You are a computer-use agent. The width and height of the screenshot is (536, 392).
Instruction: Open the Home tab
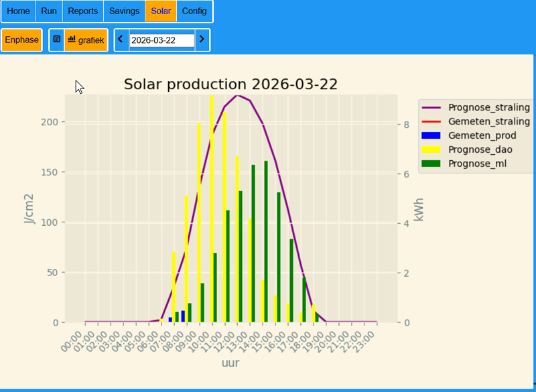click(x=18, y=11)
